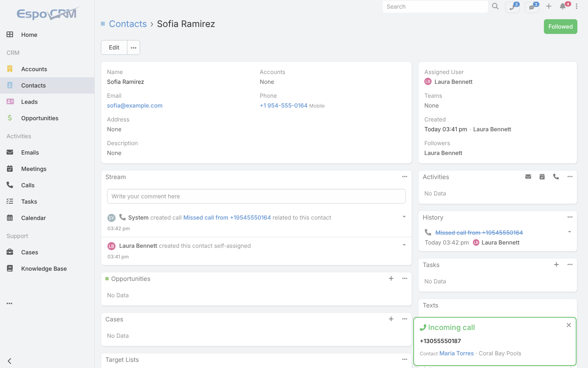The width and height of the screenshot is (588, 368).
Task: Open strikethrough missed call in History
Action: 479,233
